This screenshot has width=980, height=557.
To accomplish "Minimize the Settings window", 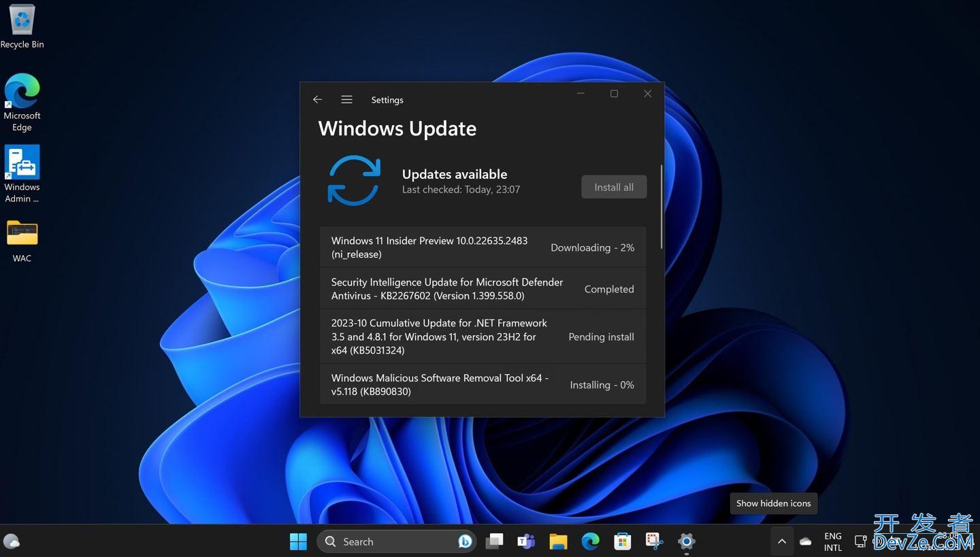I will (x=581, y=94).
